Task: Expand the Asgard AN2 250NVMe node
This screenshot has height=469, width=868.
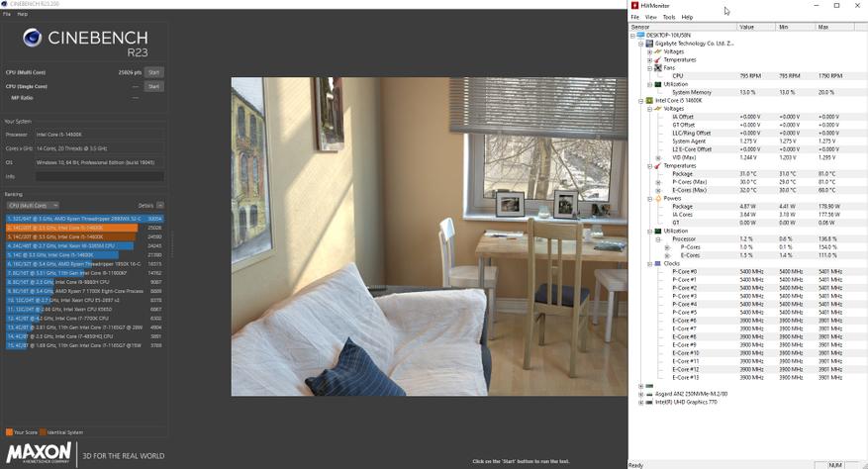Action: pos(641,394)
